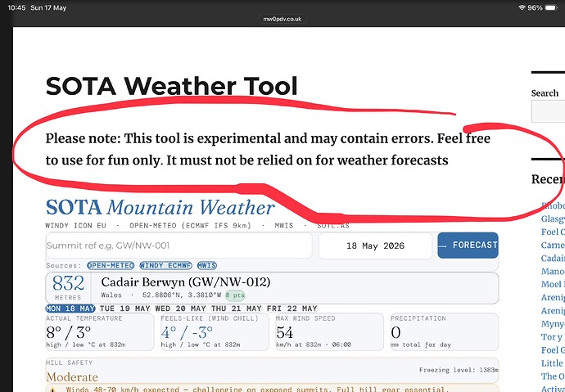Click the Feels-Like wind chill card

pyautogui.click(x=215, y=332)
